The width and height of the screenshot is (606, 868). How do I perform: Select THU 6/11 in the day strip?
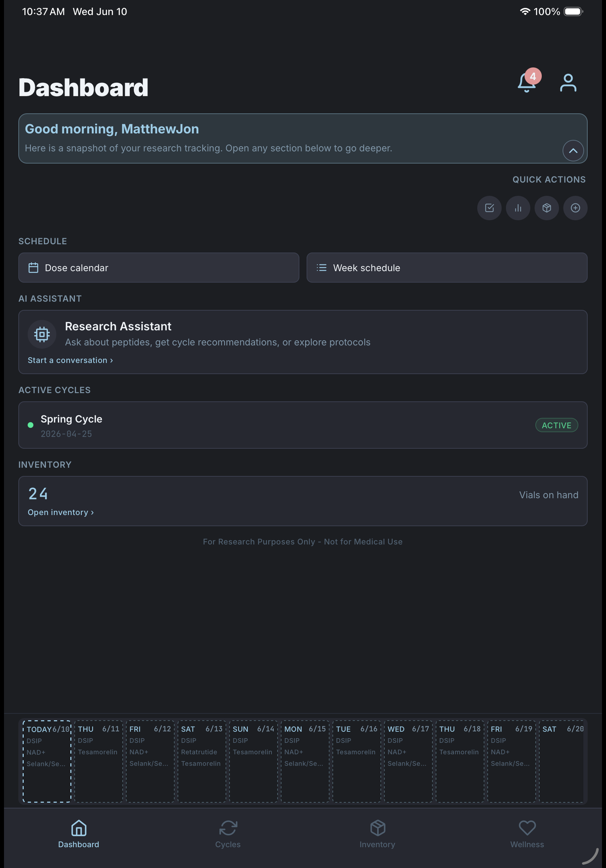tap(98, 761)
